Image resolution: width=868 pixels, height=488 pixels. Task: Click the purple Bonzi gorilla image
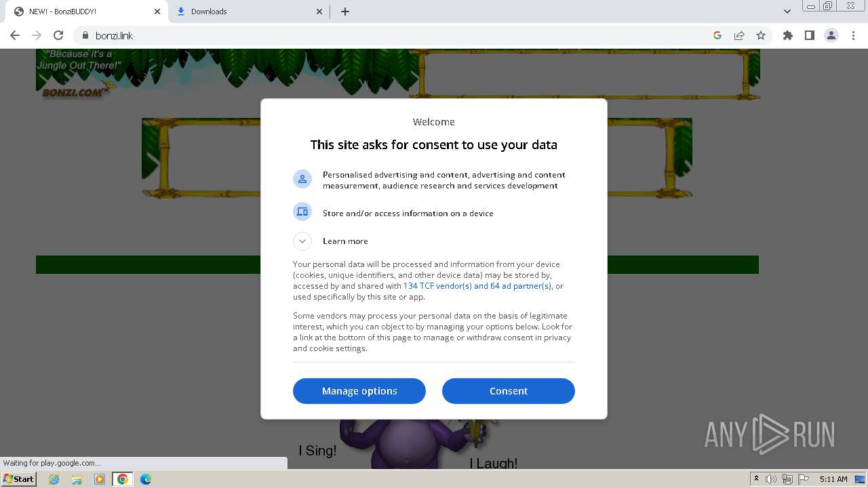pyautogui.click(x=407, y=444)
